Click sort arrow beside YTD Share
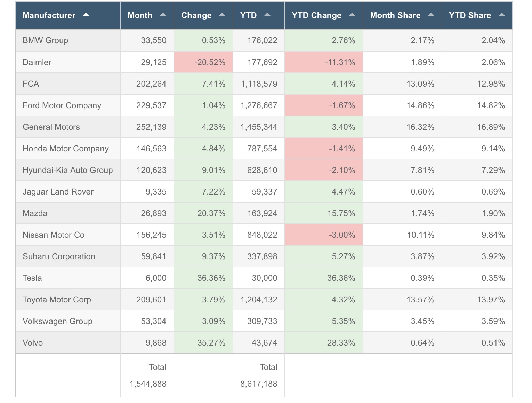This screenshot has height=403, width=532. point(501,15)
